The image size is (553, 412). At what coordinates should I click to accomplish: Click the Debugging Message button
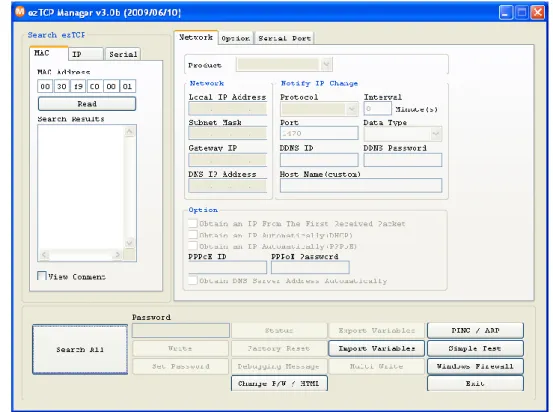279,366
